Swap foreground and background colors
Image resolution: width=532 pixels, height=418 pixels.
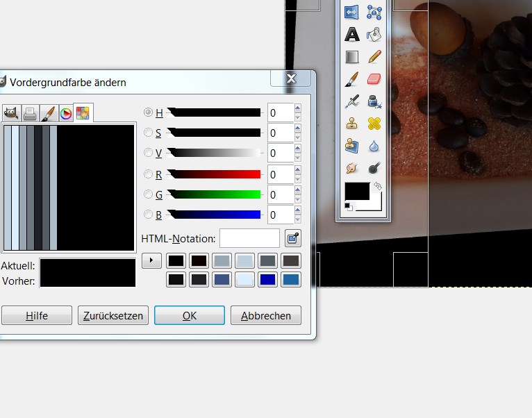pos(378,186)
